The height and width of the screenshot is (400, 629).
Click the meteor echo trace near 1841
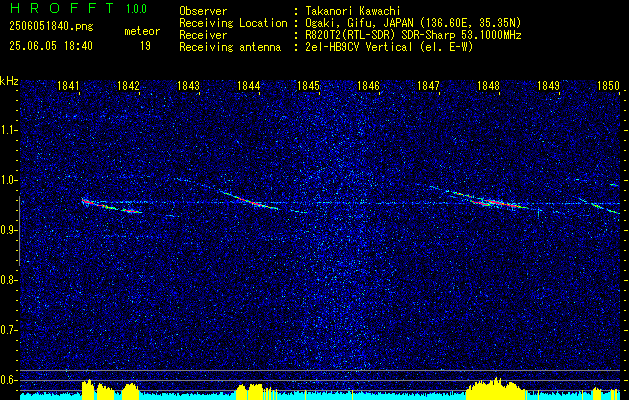point(112,205)
